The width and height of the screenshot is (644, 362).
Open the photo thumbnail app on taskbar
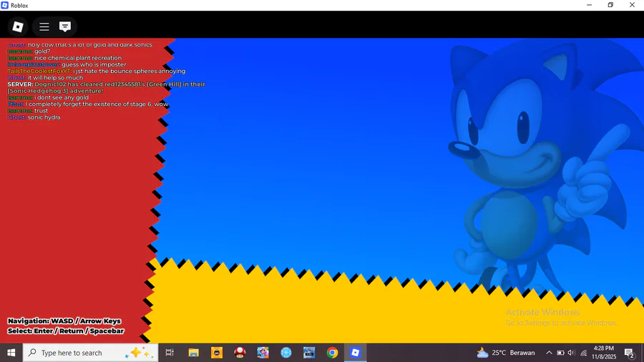point(309,353)
